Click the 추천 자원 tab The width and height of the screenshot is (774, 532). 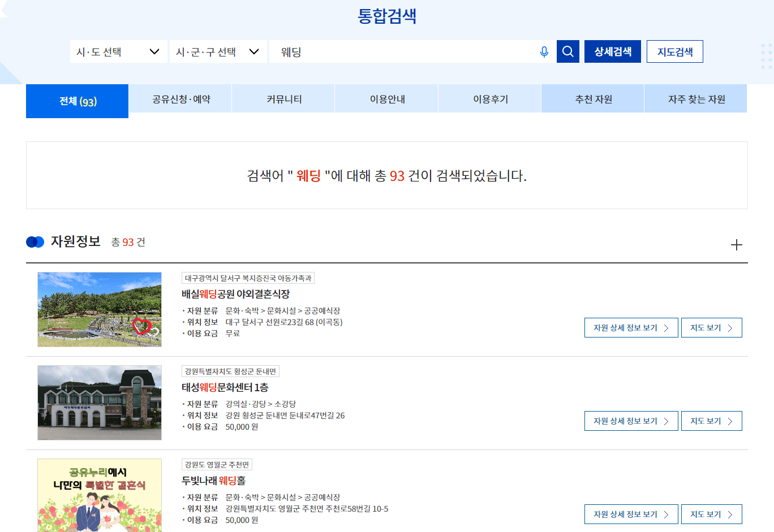point(592,98)
